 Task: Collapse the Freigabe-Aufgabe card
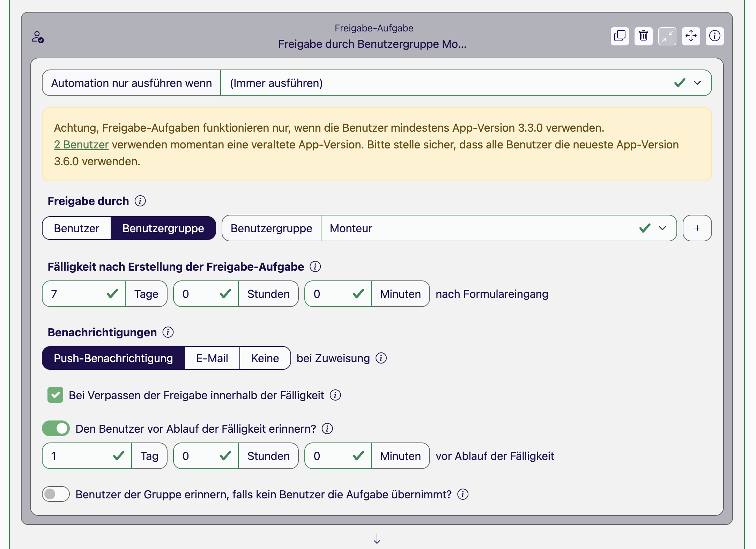pyautogui.click(x=667, y=36)
